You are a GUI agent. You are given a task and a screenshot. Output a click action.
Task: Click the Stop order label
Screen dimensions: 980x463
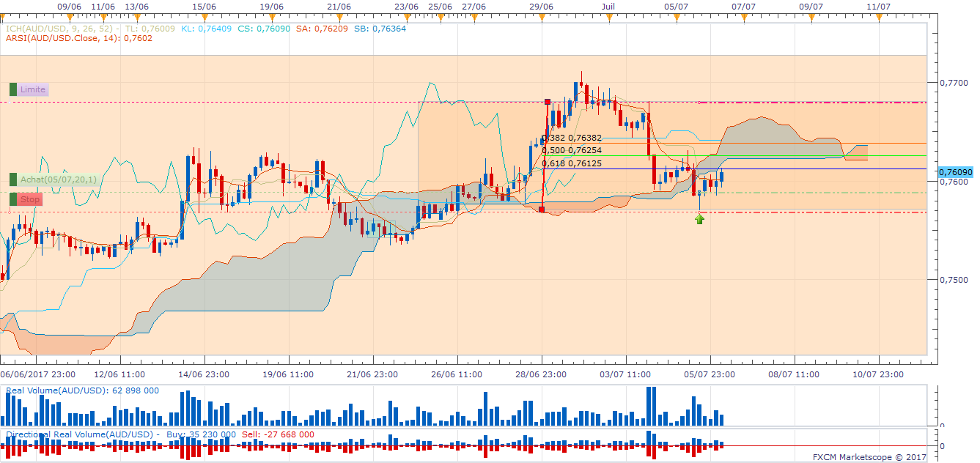(x=30, y=199)
